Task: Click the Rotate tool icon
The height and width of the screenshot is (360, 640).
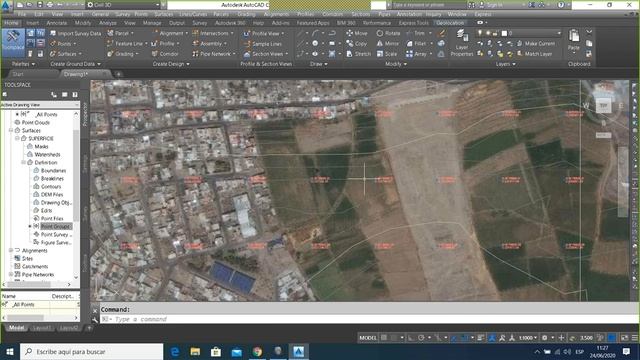Action: pyautogui.click(x=380, y=33)
